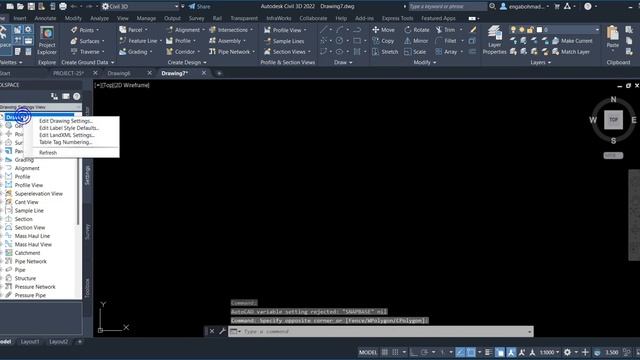This screenshot has width=640, height=360.
Task: Choose Edit Drawing Settings from context menu
Action: 66,121
